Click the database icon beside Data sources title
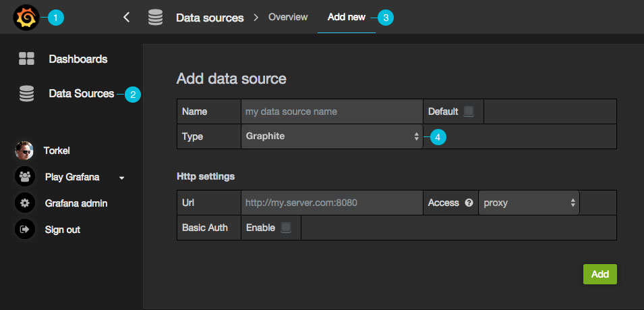The width and height of the screenshot is (644, 310). click(156, 18)
